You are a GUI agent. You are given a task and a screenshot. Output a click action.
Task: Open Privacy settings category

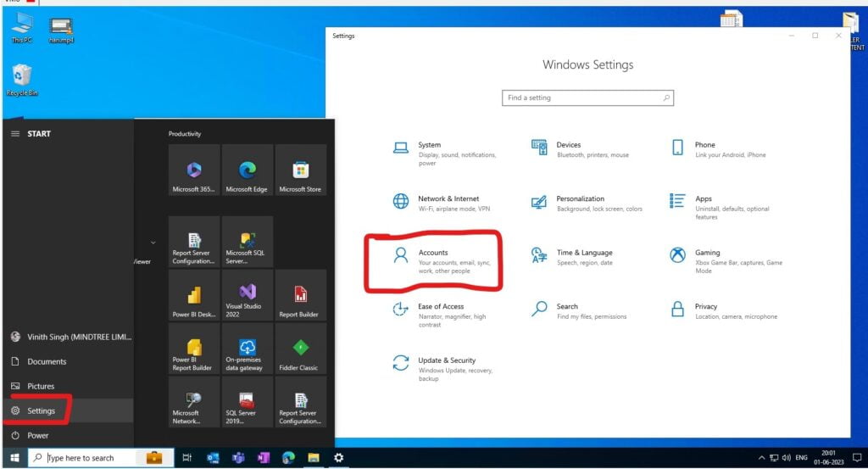724,310
